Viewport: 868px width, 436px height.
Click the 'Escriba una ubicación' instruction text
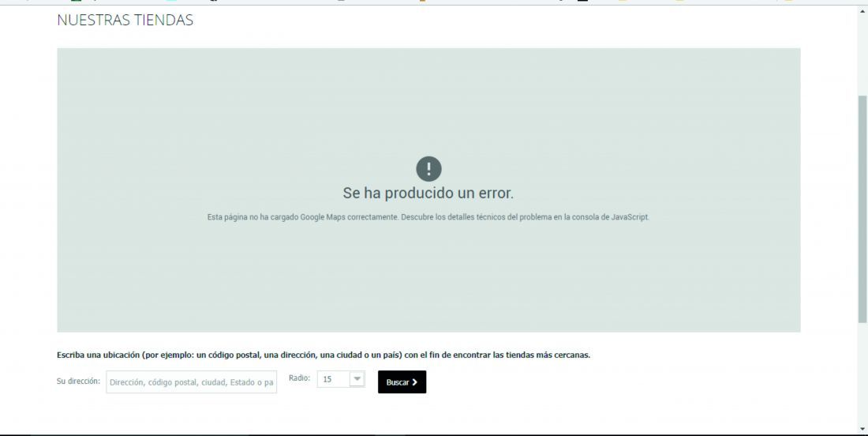(324, 355)
